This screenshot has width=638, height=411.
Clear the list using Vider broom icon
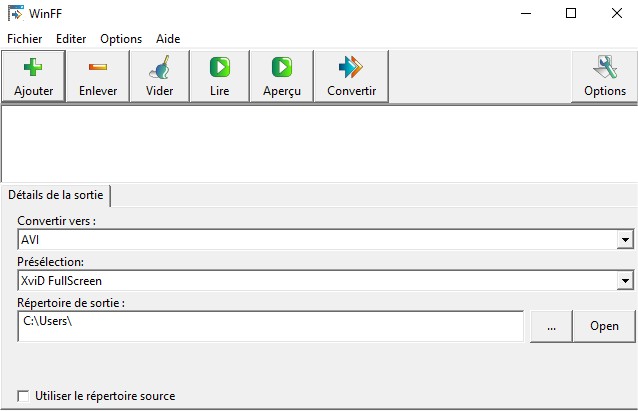click(x=160, y=67)
